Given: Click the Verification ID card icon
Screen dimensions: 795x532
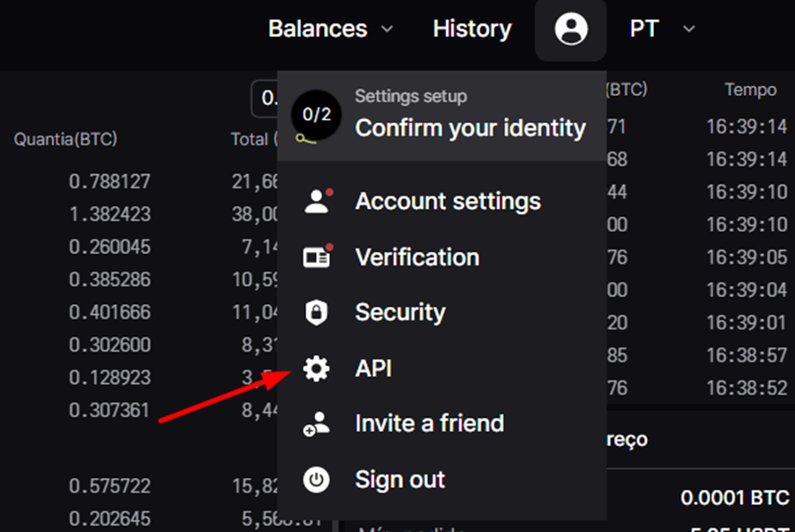Looking at the screenshot, I should [x=316, y=257].
